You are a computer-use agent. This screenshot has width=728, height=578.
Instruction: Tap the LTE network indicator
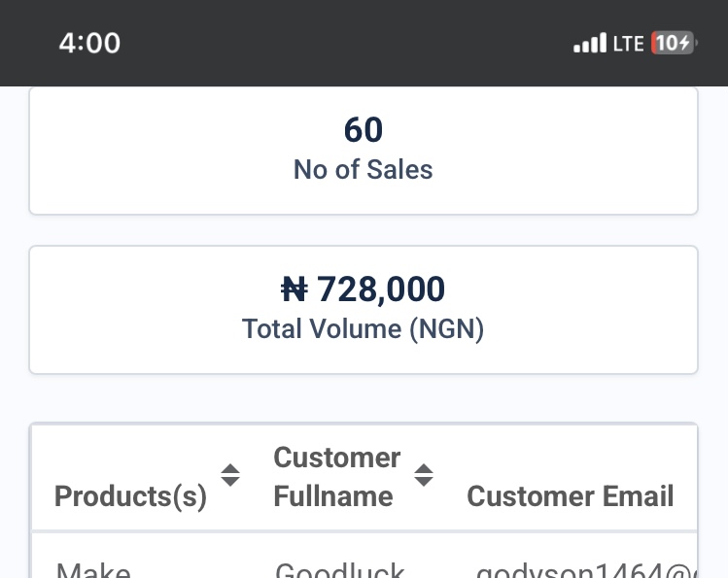point(629,44)
